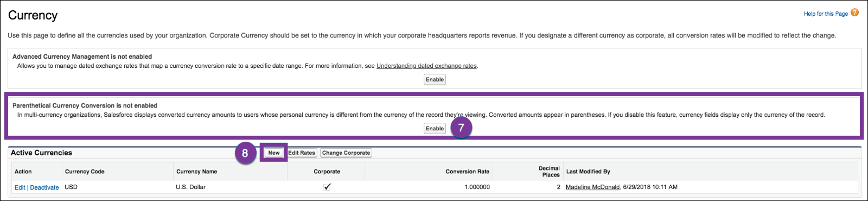Click the Conversion Rate column header
The width and height of the screenshot is (868, 201).
468,172
